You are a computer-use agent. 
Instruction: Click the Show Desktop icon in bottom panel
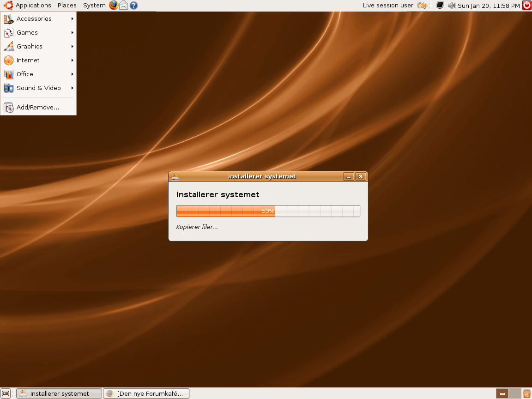6,393
